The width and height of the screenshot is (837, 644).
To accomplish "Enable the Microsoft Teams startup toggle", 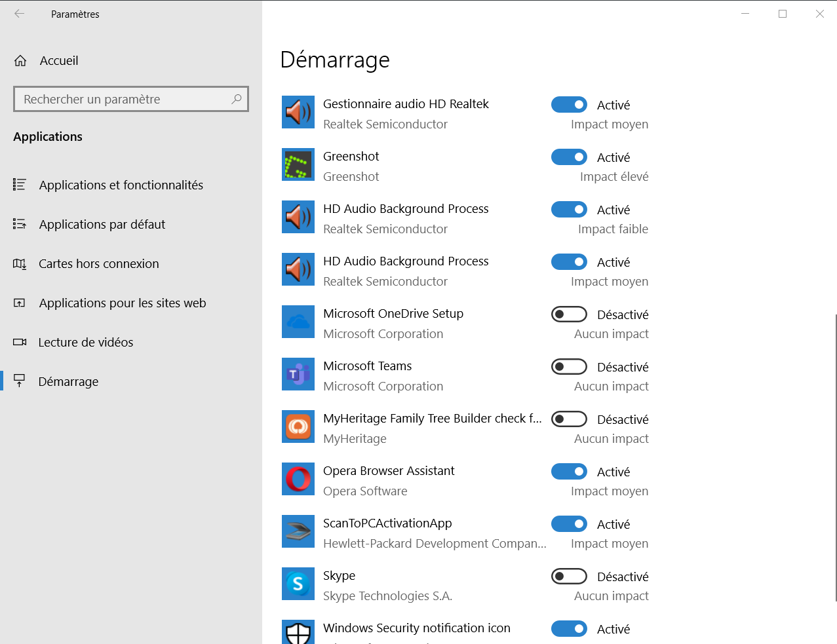I will pyautogui.click(x=569, y=367).
